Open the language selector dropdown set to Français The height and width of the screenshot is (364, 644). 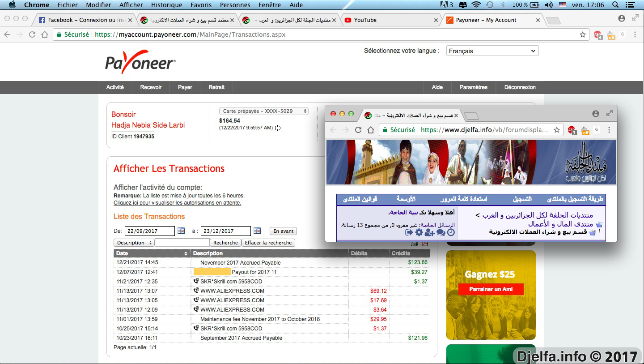(492, 51)
